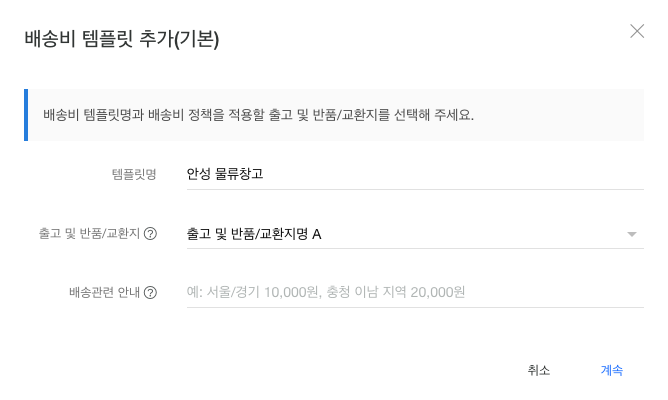Click help icon beside 출고 및 반품/교환지
Image resolution: width=668 pixels, height=400 pixels.
pos(151,234)
